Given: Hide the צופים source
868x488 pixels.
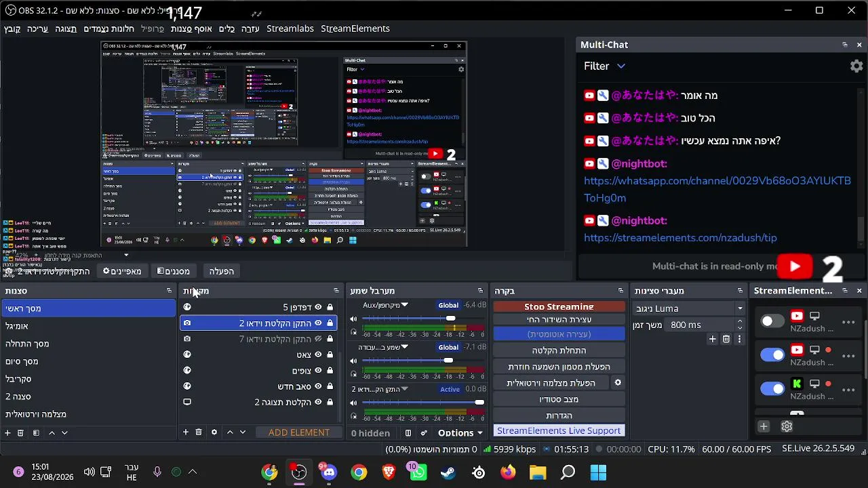Looking at the screenshot, I should tap(318, 371).
